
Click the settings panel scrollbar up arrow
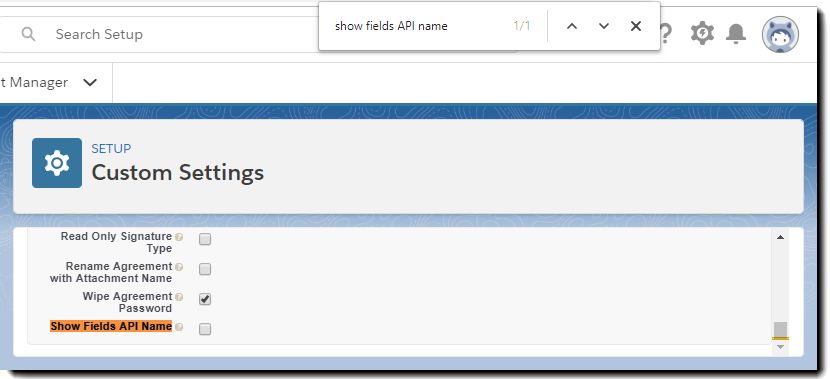click(x=780, y=237)
